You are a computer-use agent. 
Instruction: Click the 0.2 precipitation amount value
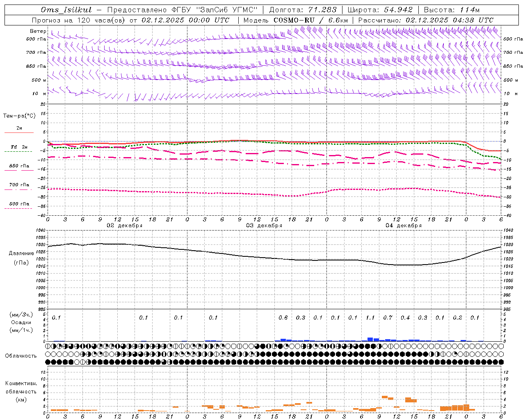click(x=457, y=317)
